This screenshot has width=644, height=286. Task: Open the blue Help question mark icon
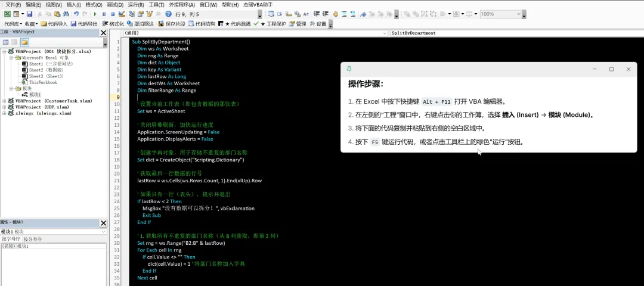tap(168, 14)
